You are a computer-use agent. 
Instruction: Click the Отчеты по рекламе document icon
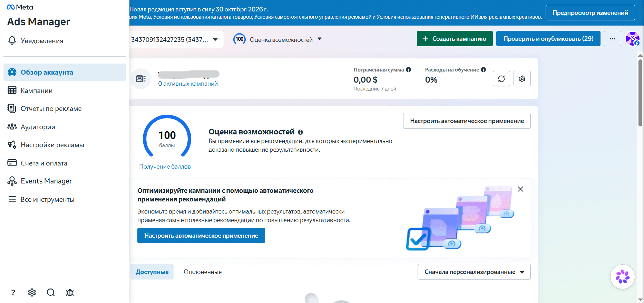pos(12,108)
